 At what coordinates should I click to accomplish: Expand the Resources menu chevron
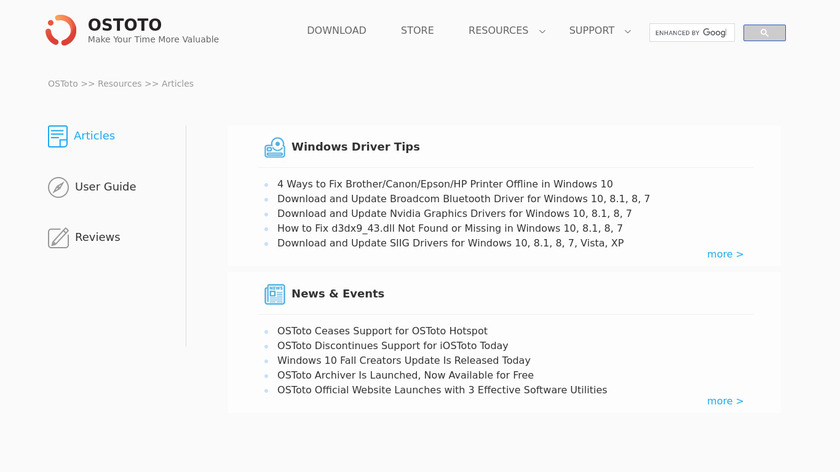(542, 32)
